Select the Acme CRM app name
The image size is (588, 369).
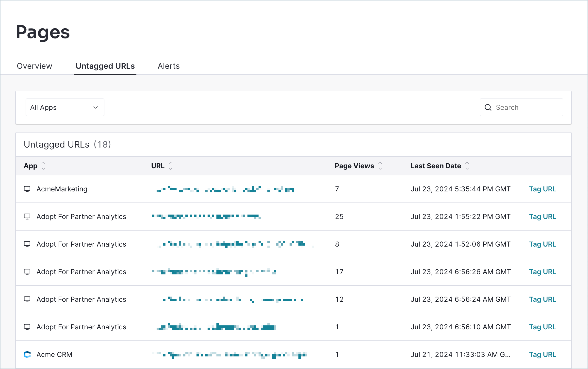(x=54, y=354)
